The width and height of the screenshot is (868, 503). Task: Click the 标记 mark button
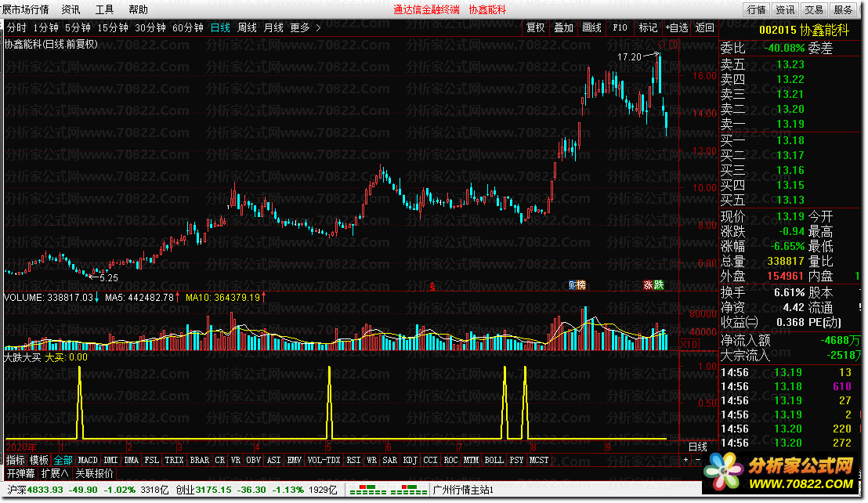pos(648,27)
